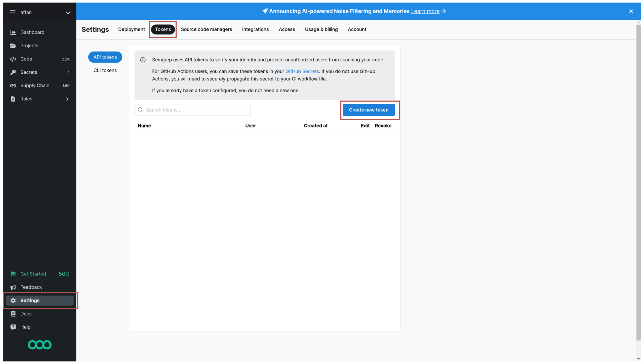Click the Code brackets icon
The height and width of the screenshot is (364, 644).
point(13,59)
